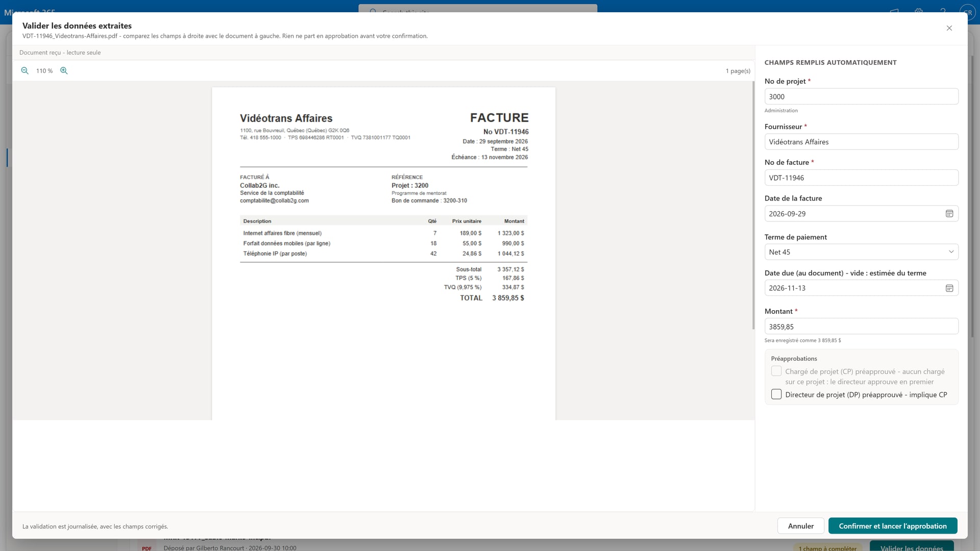The width and height of the screenshot is (980, 551).
Task: Click the 110 % zoom level indicator
Action: pos(44,71)
